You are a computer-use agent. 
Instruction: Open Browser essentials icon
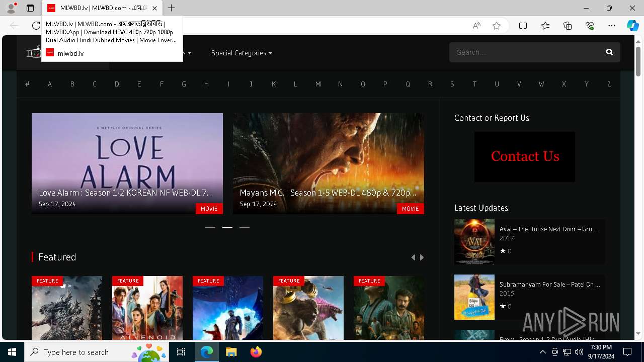(590, 26)
